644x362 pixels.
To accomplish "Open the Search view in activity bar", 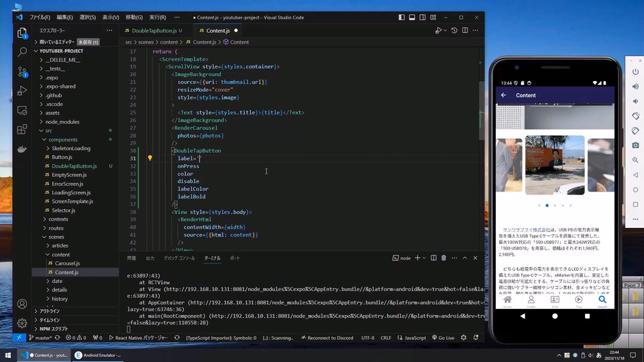I will (22, 52).
